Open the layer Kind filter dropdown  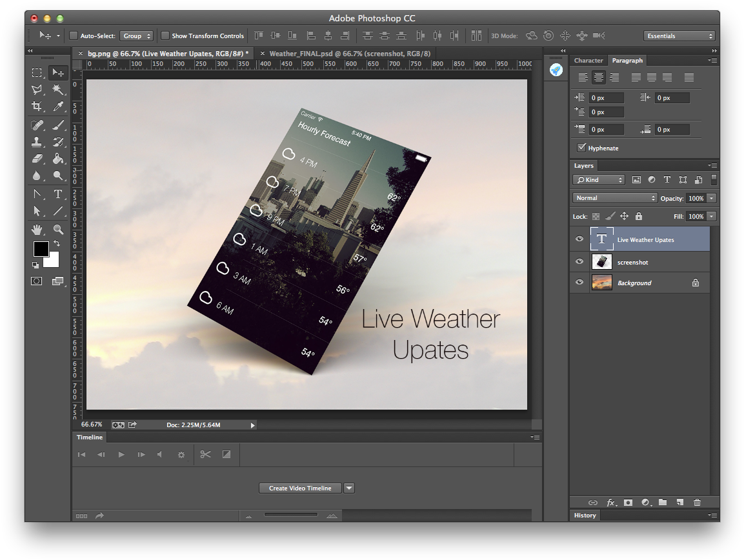pyautogui.click(x=599, y=180)
